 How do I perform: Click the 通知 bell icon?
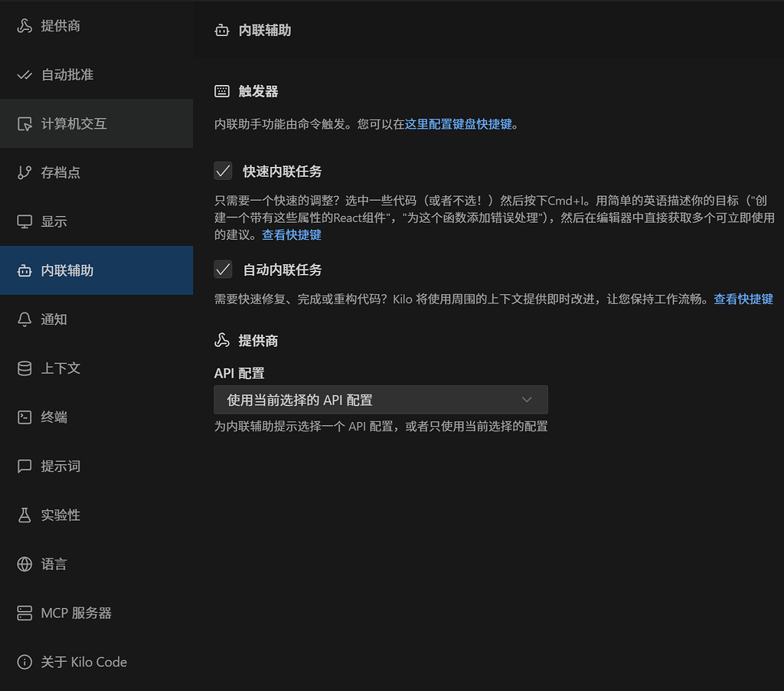pos(24,319)
